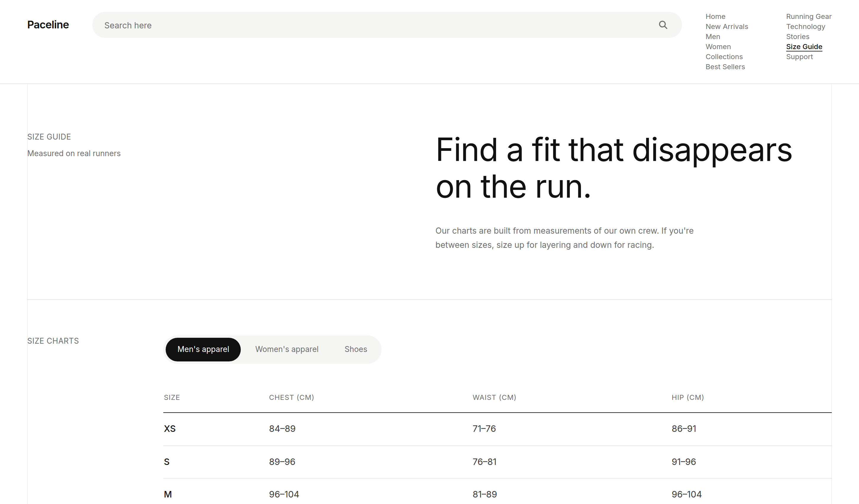Open the Support link

(799, 56)
